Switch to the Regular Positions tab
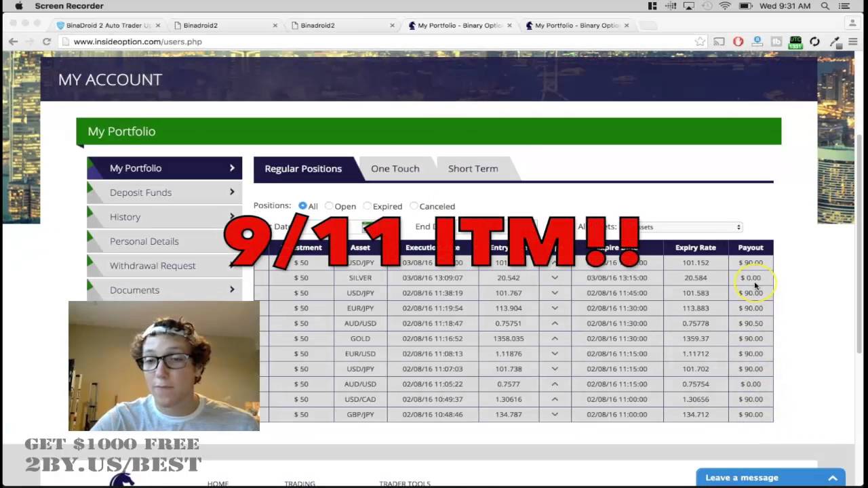 click(x=303, y=169)
